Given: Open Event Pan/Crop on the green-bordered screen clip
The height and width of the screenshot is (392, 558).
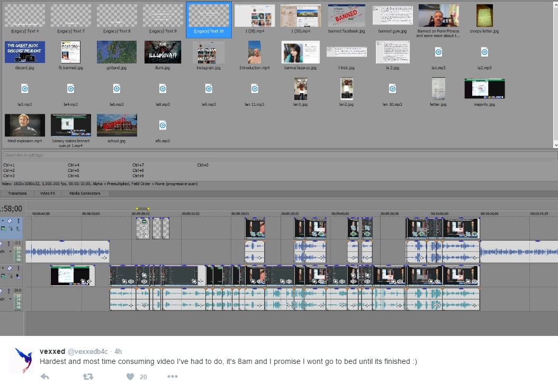Looking at the screenshot, I should [83, 281].
